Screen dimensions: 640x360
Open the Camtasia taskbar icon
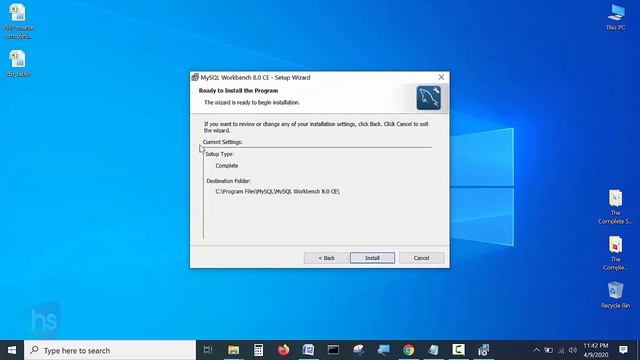(x=458, y=350)
